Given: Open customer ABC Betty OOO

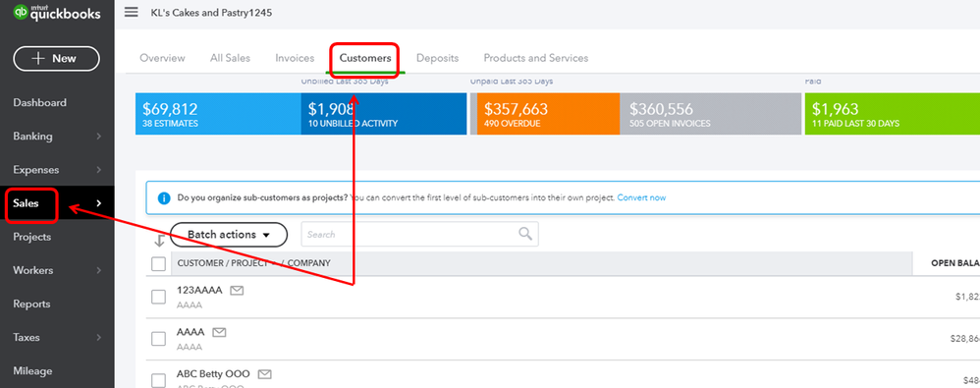Looking at the screenshot, I should [213, 373].
